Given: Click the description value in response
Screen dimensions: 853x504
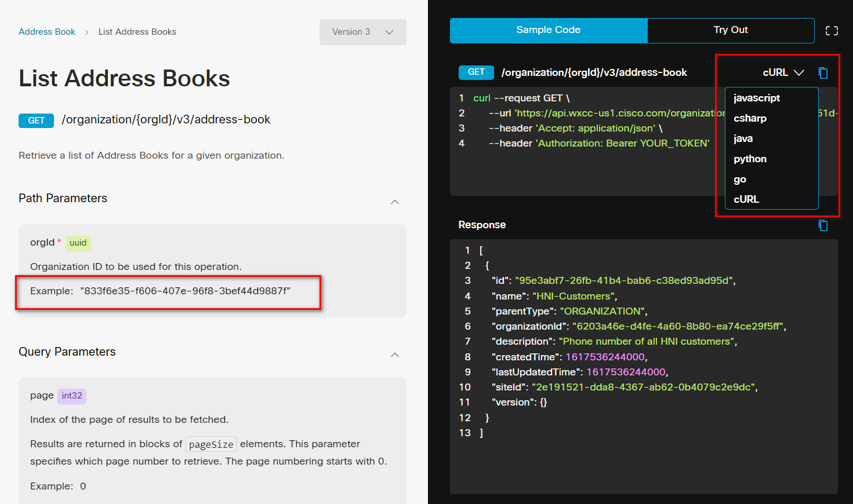Looking at the screenshot, I should [x=647, y=341].
